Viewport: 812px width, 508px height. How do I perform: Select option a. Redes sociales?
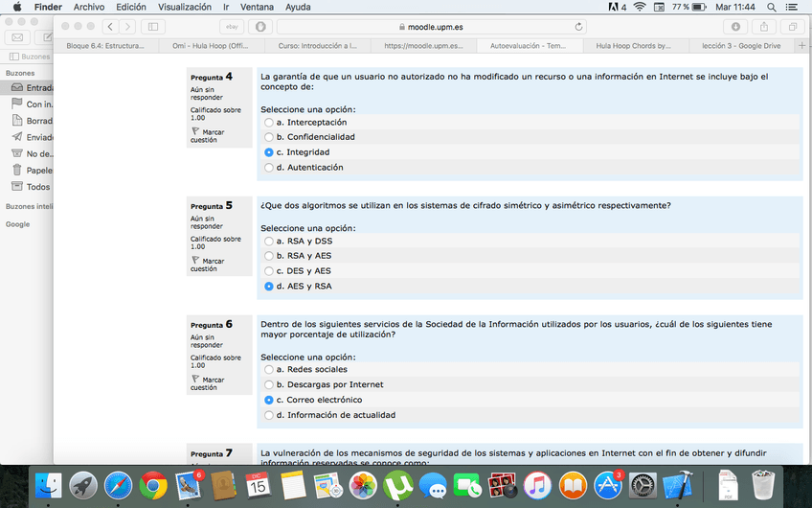[x=269, y=370]
